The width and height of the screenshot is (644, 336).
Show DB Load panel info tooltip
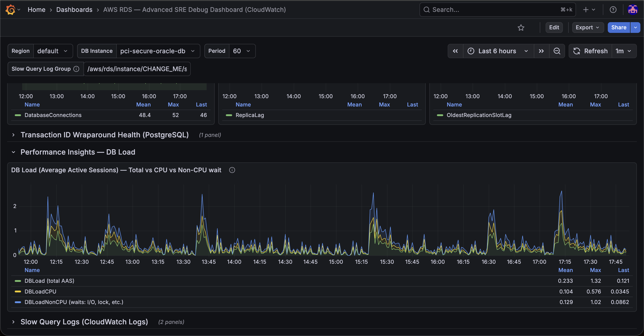click(232, 170)
